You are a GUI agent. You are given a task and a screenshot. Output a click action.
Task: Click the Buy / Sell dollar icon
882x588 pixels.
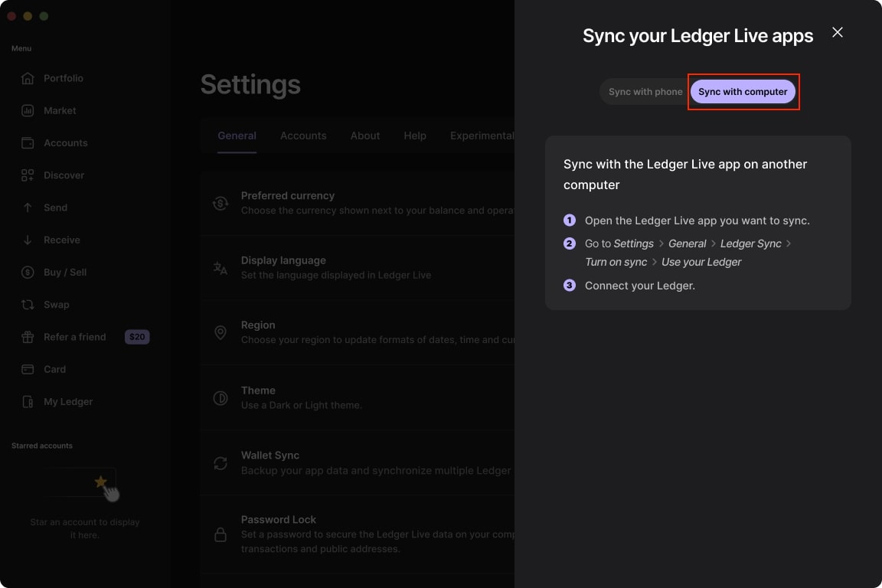click(28, 273)
